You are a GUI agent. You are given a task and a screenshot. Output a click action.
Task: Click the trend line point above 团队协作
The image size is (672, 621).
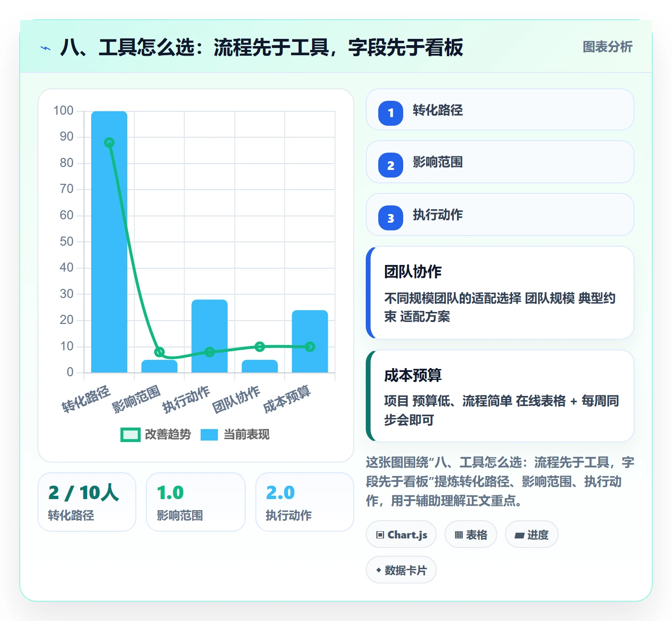[x=260, y=346]
